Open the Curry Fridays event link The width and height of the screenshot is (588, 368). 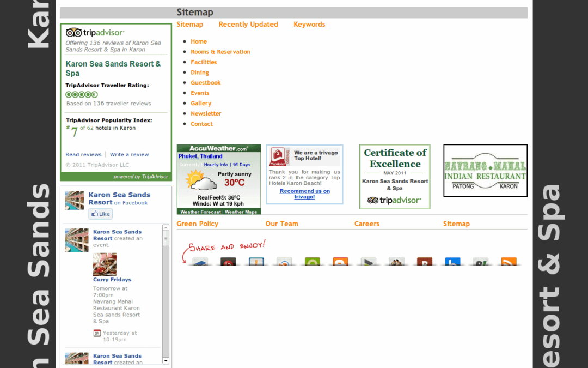point(112,280)
